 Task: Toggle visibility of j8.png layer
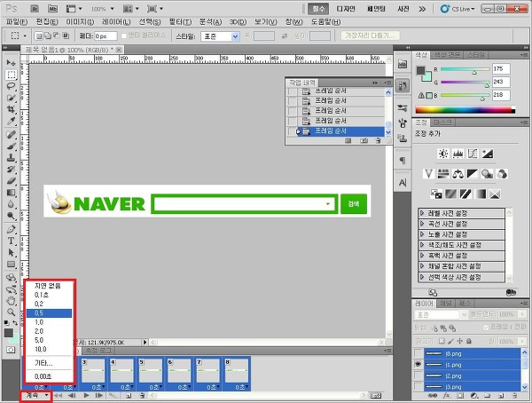click(x=418, y=353)
